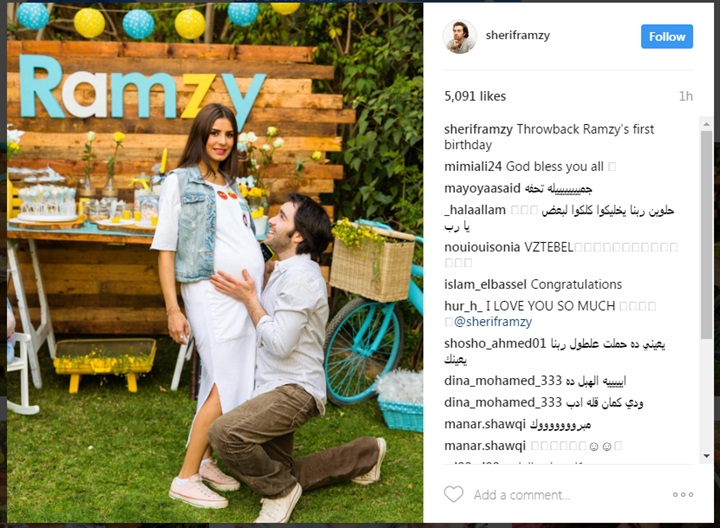This screenshot has width=720, height=528.
Task: Follow the sheriframzy account
Action: coord(667,36)
